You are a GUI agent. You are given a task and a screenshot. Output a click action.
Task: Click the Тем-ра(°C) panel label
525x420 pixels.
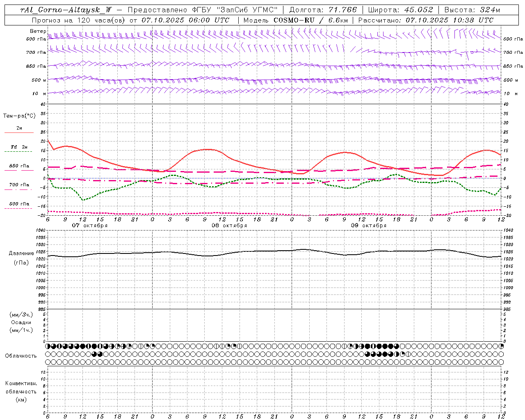coord(19,116)
